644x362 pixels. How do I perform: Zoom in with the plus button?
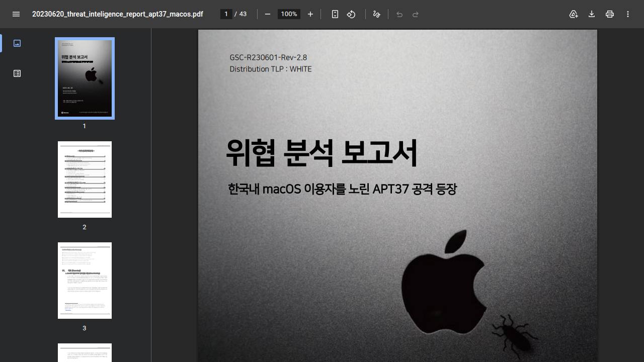[310, 14]
